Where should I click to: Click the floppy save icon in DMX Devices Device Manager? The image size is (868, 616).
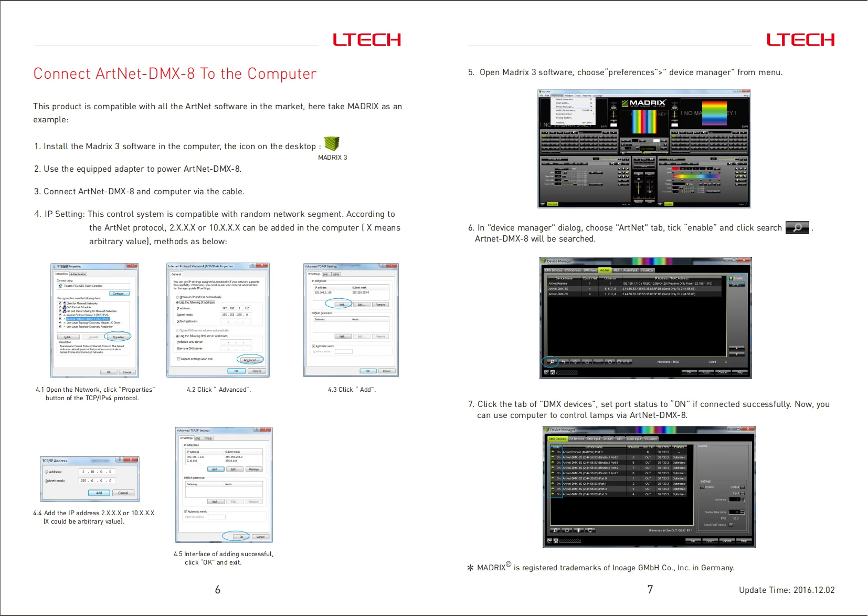pyautogui.click(x=556, y=540)
